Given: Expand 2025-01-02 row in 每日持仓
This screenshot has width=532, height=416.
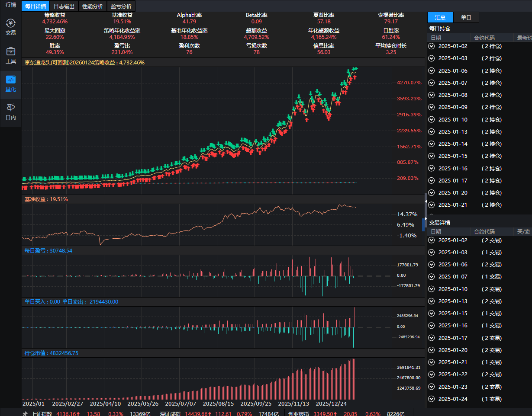Looking at the screenshot, I should pos(431,46).
